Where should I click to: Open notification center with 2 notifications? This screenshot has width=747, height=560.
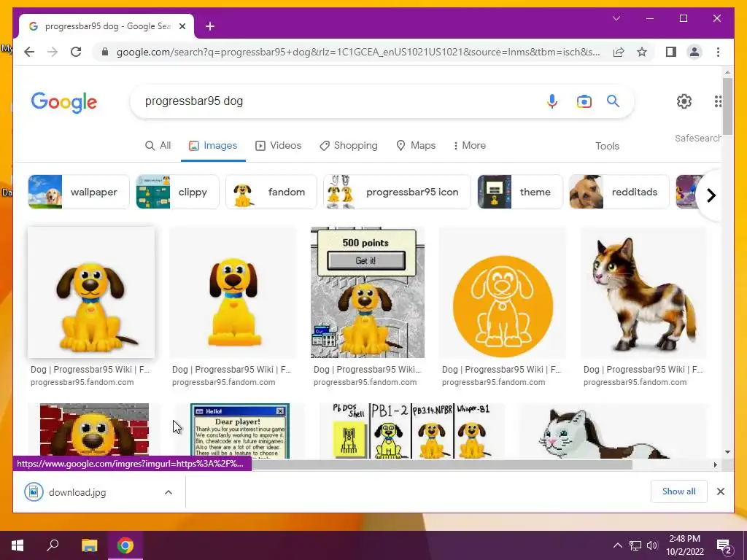[x=724, y=546]
